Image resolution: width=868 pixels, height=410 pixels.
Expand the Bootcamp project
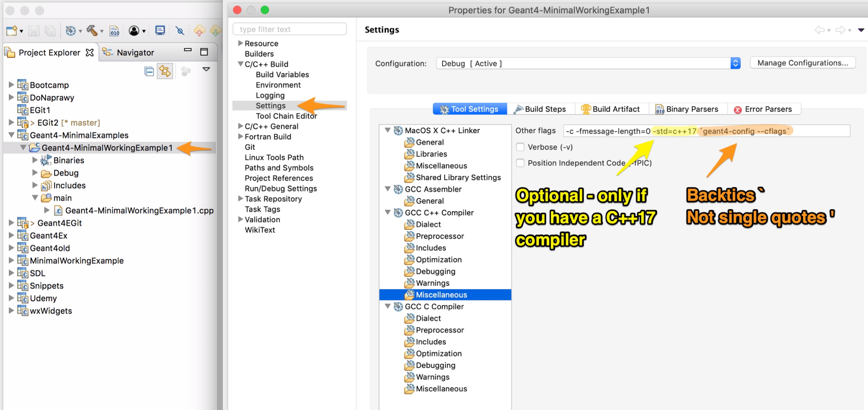(10, 85)
